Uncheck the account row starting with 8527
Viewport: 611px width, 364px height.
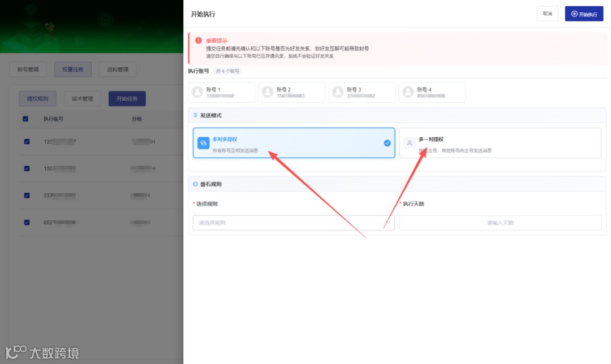[x=25, y=222]
